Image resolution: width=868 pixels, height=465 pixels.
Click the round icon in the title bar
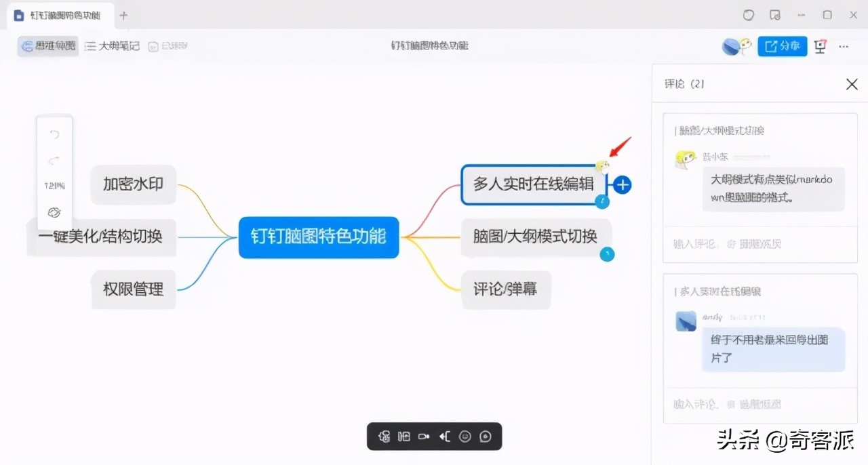(x=749, y=15)
